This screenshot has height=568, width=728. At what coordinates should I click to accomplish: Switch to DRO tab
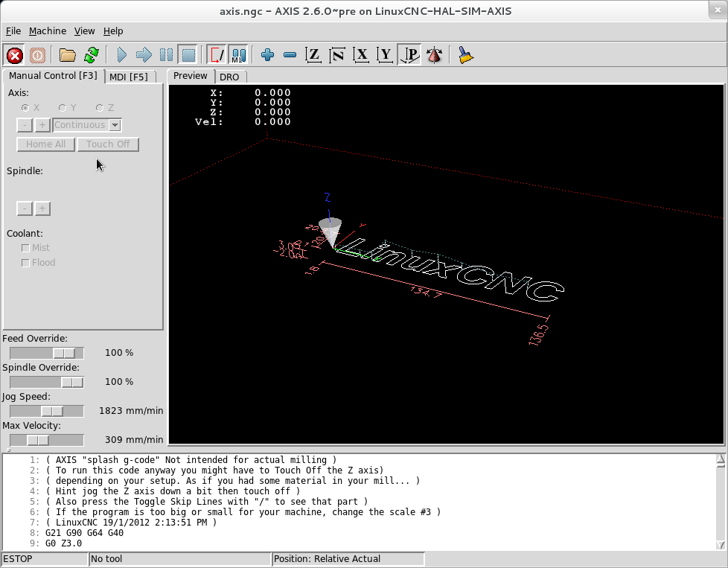click(229, 77)
